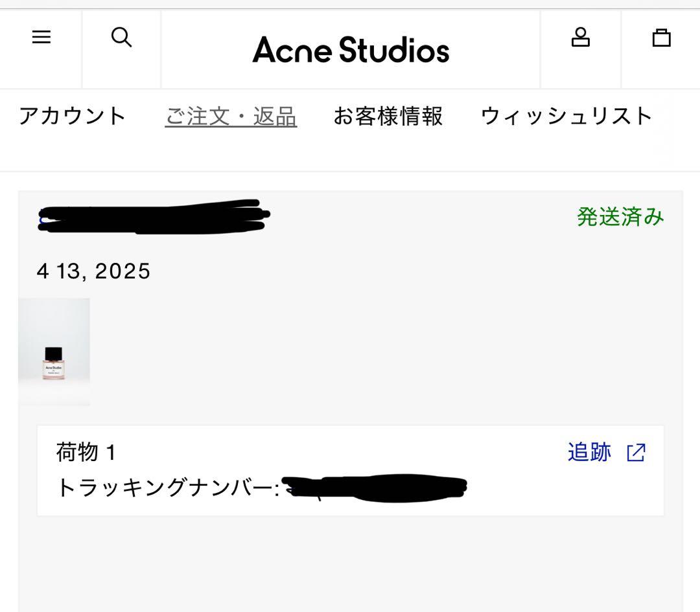Open the hamburger navigation menu
The width and height of the screenshot is (700, 612).
[x=41, y=38]
